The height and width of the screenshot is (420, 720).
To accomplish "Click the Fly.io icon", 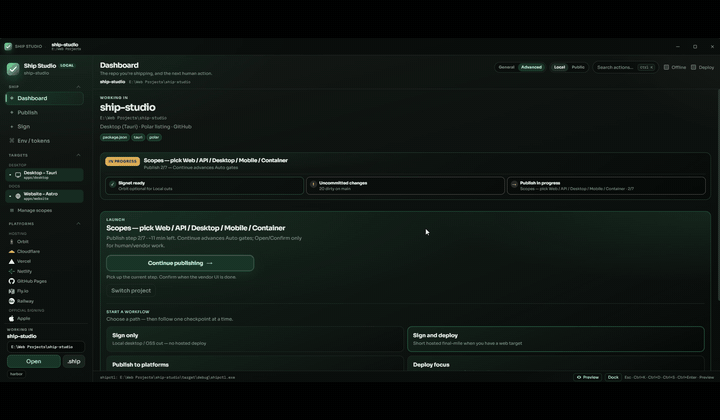I will (11, 291).
